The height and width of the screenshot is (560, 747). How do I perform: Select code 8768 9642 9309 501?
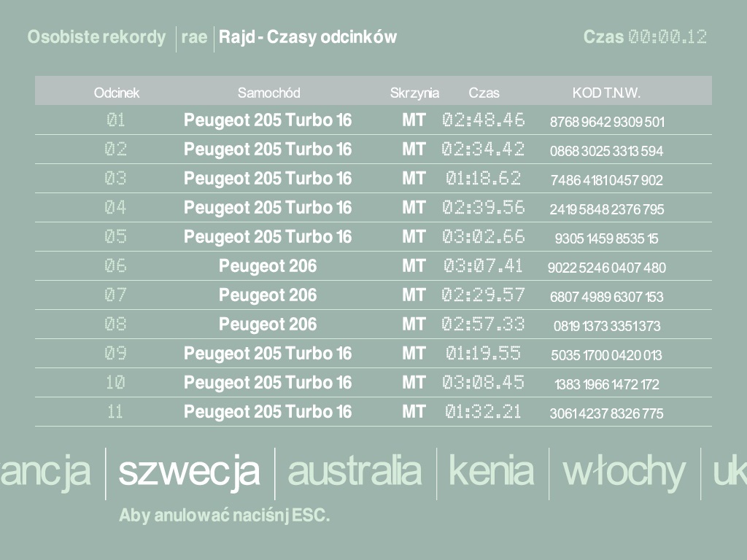click(607, 122)
